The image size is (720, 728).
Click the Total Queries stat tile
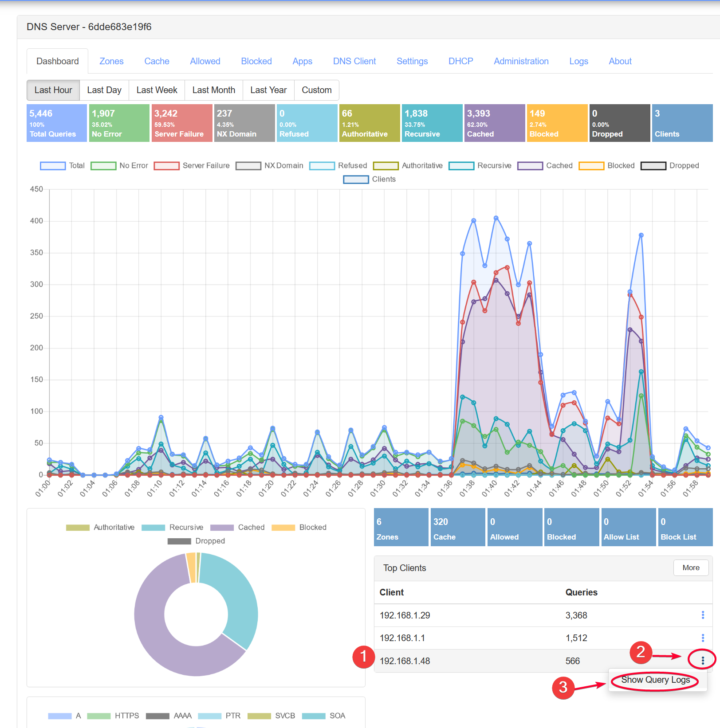point(57,123)
